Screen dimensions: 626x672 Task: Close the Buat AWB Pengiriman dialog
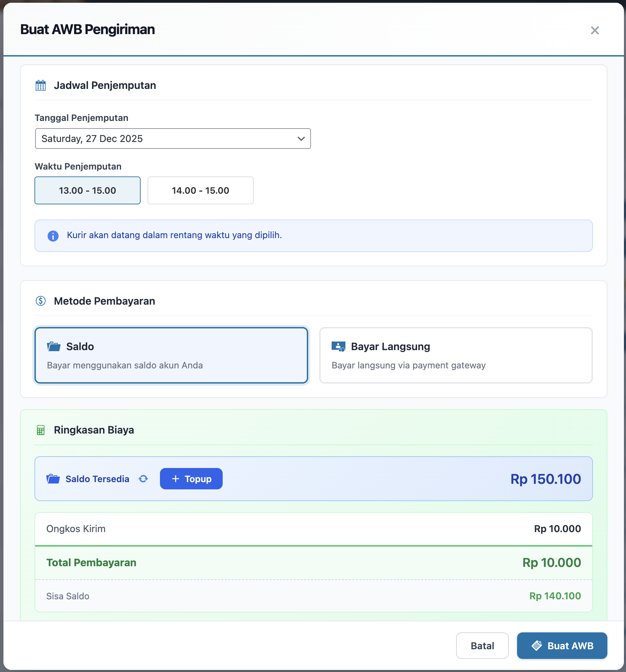[595, 30]
